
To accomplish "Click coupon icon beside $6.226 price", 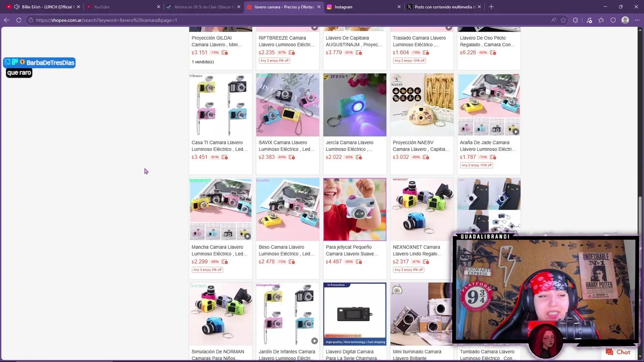I will coord(493,53).
